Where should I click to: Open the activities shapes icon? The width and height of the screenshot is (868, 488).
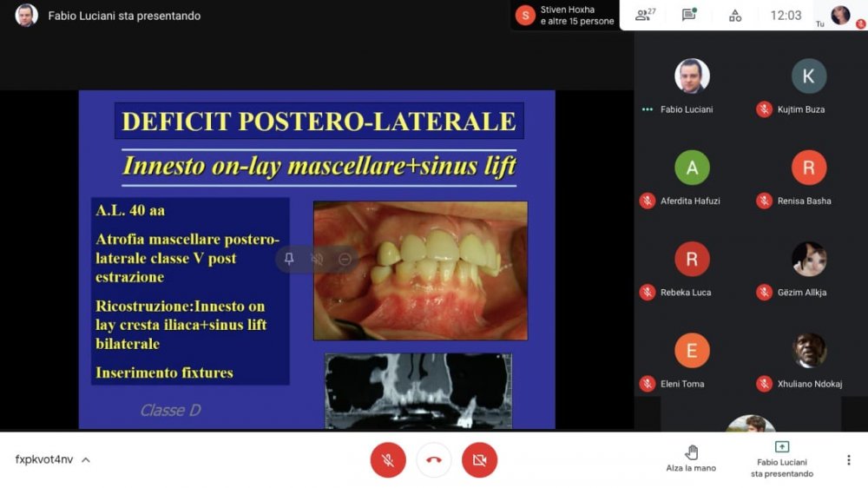pos(735,16)
